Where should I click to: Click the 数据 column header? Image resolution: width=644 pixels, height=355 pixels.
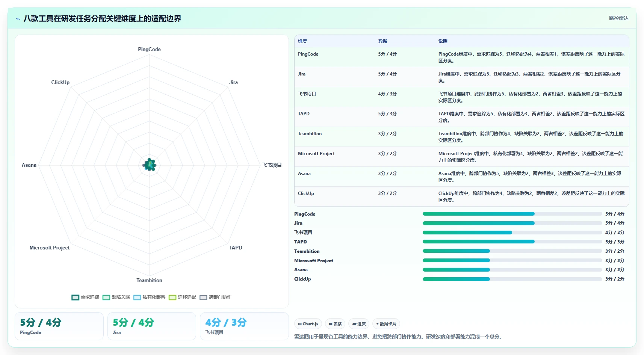(x=382, y=41)
